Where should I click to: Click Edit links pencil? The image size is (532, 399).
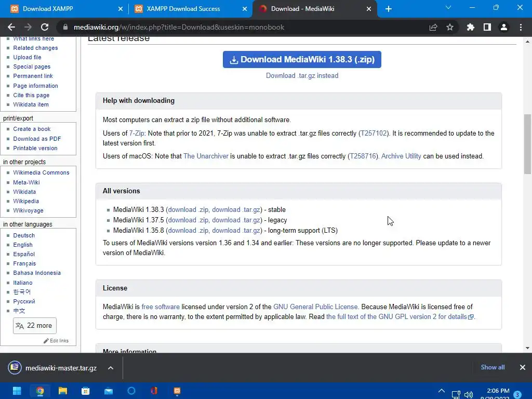pyautogui.click(x=56, y=341)
